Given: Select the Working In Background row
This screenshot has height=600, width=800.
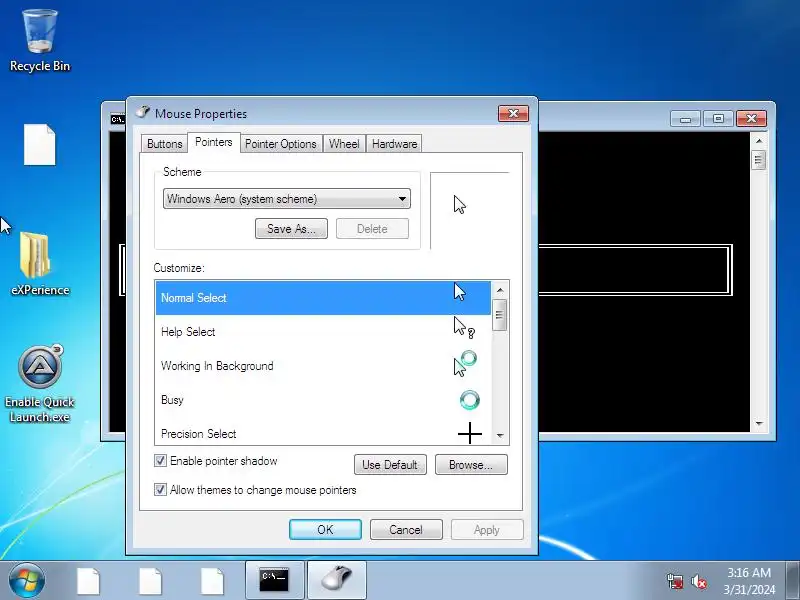Looking at the screenshot, I should (323, 366).
